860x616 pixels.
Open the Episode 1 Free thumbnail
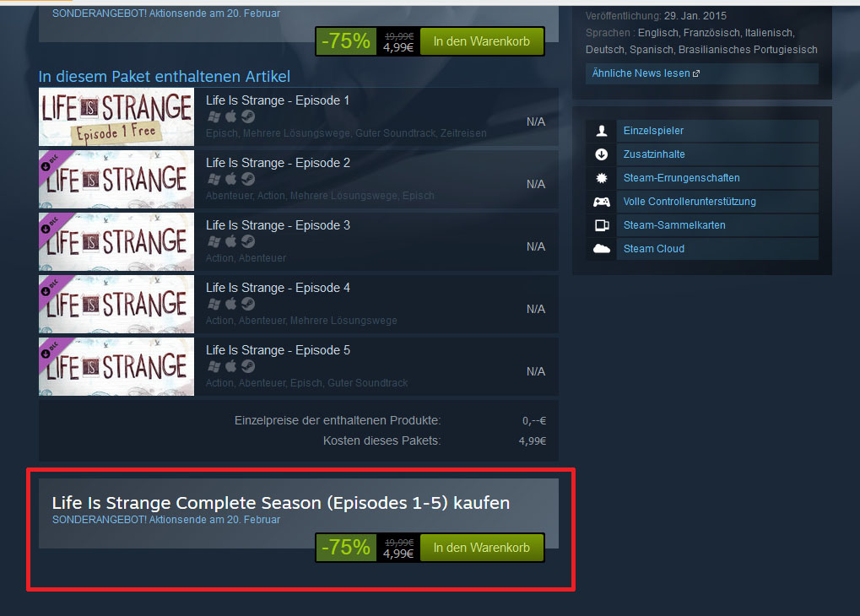(x=116, y=116)
